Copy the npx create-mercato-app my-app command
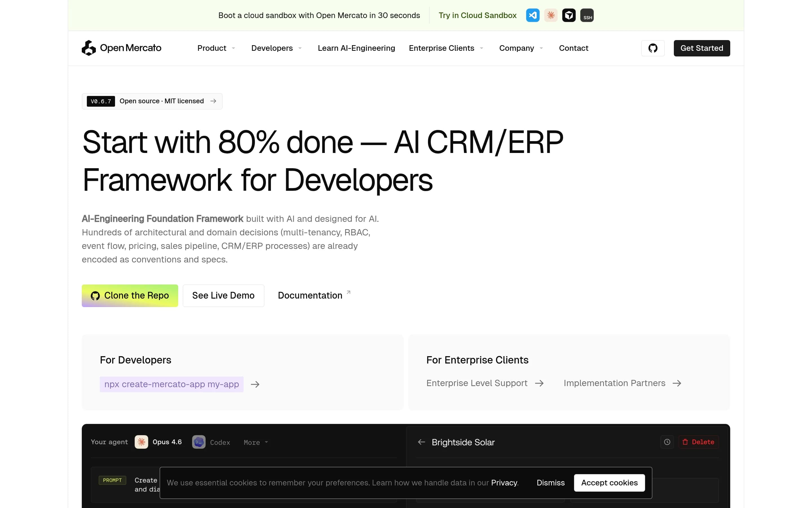812x508 pixels. pyautogui.click(x=171, y=384)
